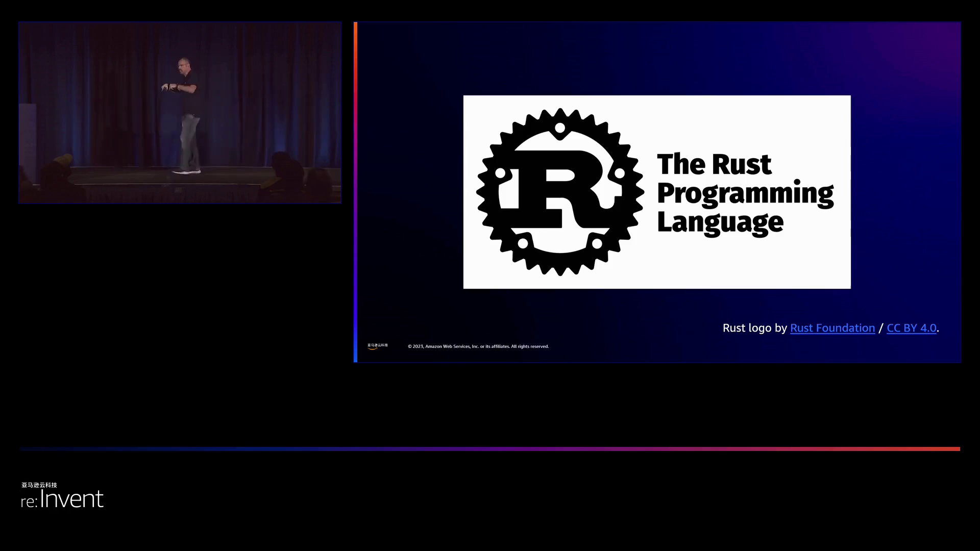Click the Chinese text above re:Invent logo
The width and height of the screenshot is (980, 551).
(x=39, y=485)
